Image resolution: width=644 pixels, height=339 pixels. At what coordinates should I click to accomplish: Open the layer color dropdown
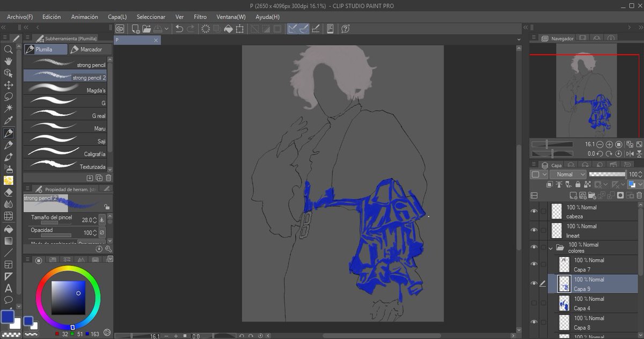coord(539,174)
